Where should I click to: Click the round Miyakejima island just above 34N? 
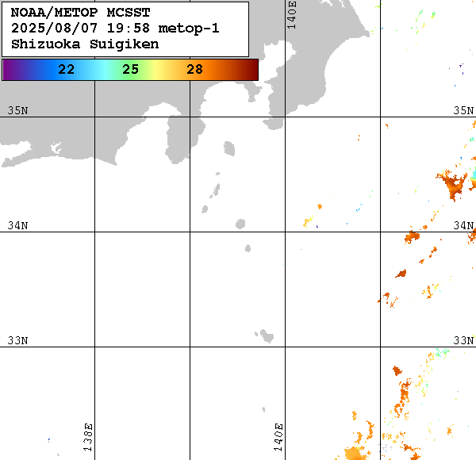pyautogui.click(x=240, y=224)
